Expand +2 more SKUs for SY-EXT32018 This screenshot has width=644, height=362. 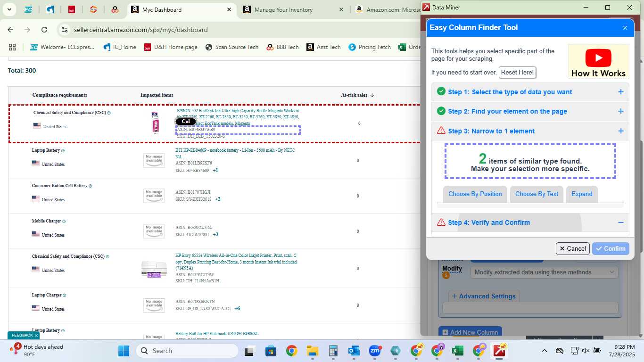[217, 199]
